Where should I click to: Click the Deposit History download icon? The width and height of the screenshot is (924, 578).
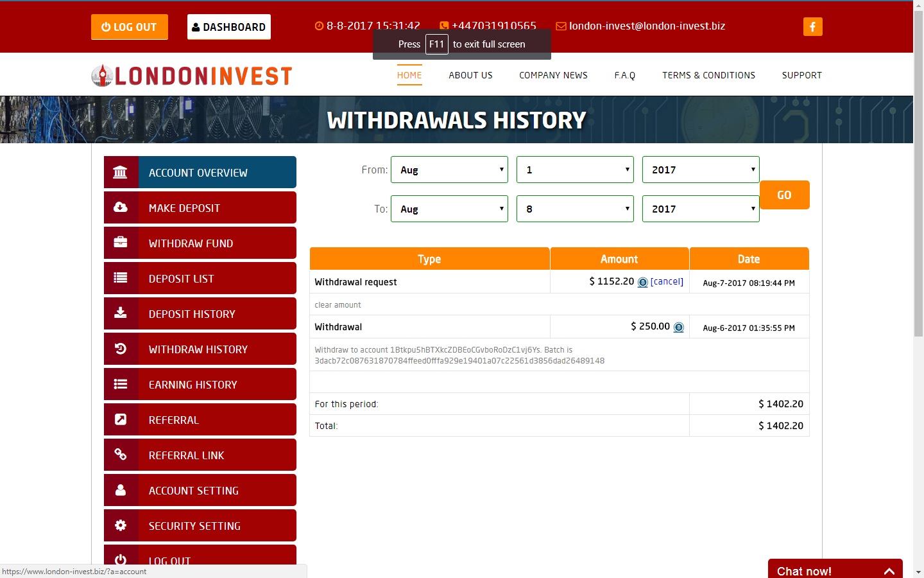[120, 313]
